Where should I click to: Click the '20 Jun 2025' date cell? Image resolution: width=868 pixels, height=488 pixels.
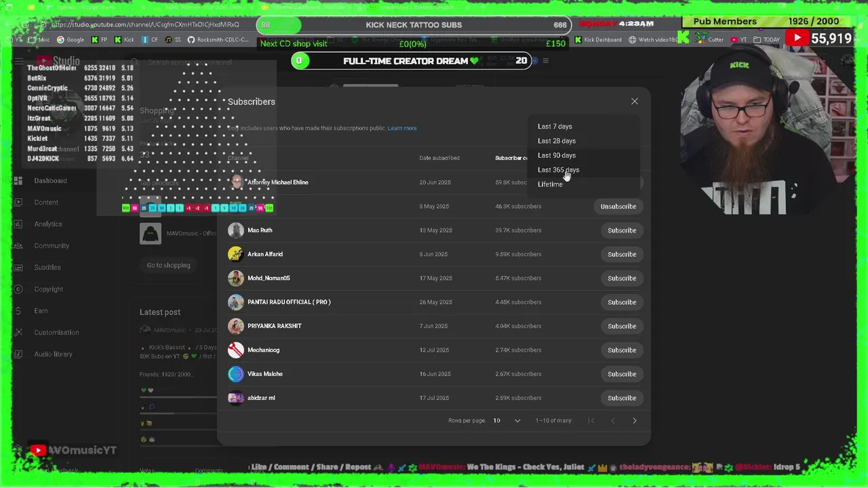tap(435, 182)
